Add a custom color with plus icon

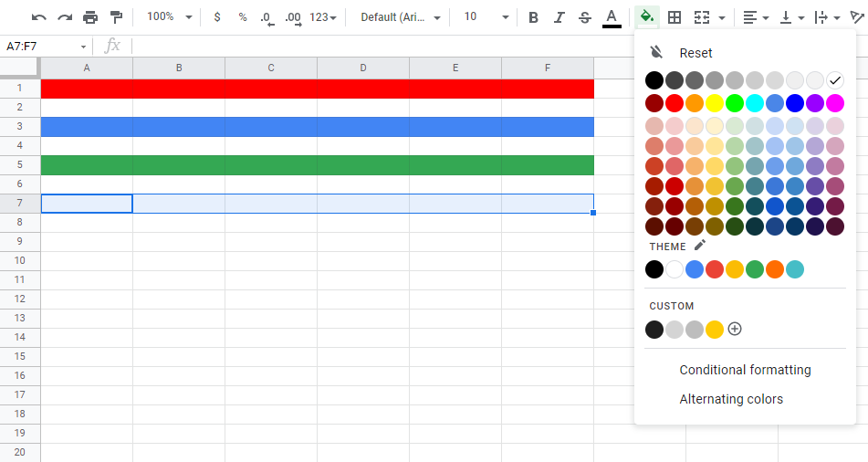pyautogui.click(x=735, y=329)
